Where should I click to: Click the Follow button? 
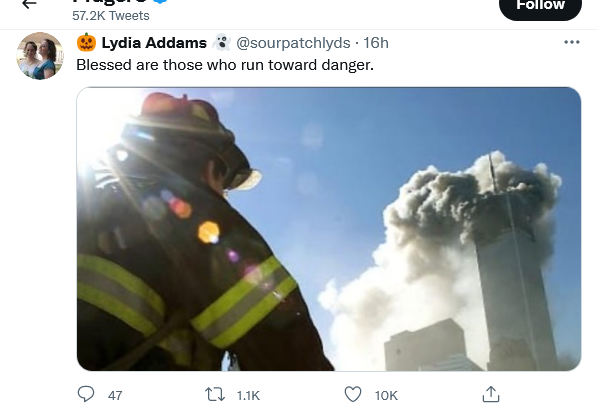point(540,6)
